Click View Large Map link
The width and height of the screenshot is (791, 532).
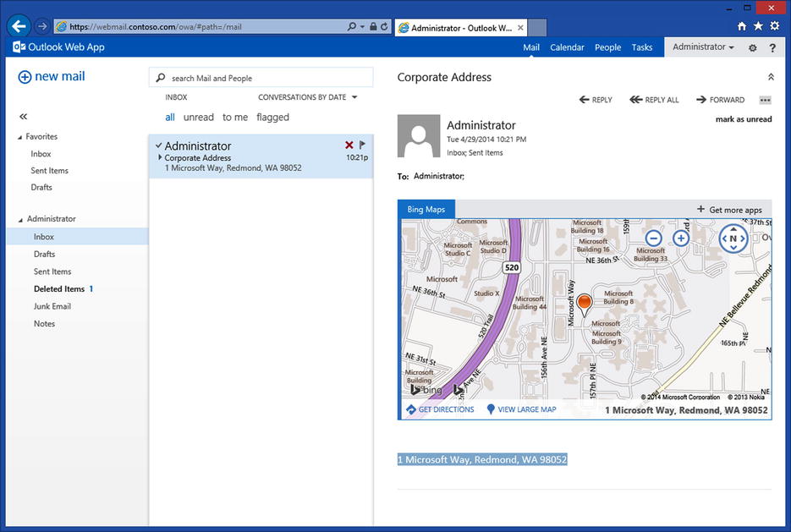[522, 409]
